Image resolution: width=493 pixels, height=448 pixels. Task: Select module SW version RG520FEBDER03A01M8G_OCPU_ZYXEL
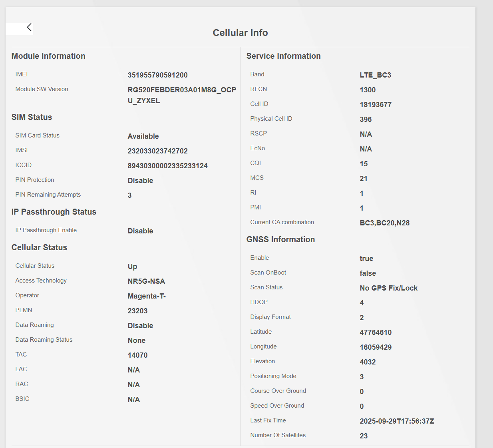click(182, 95)
